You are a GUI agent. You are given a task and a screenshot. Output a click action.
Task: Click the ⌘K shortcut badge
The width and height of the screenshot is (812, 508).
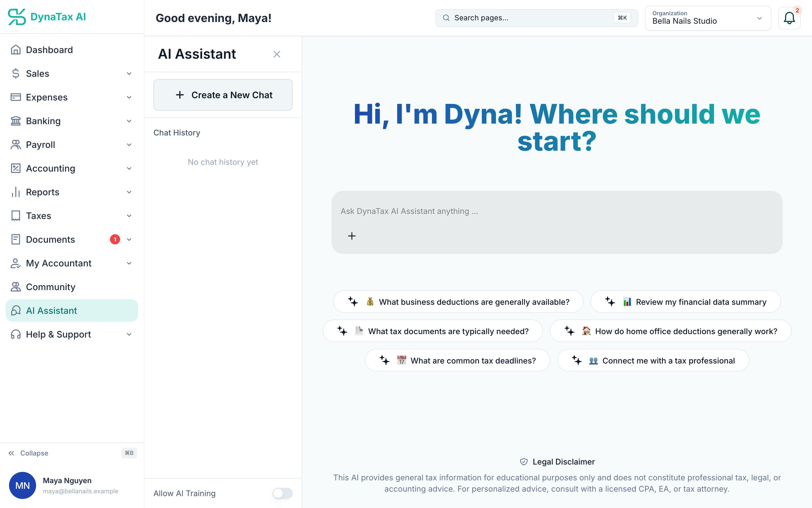point(622,18)
